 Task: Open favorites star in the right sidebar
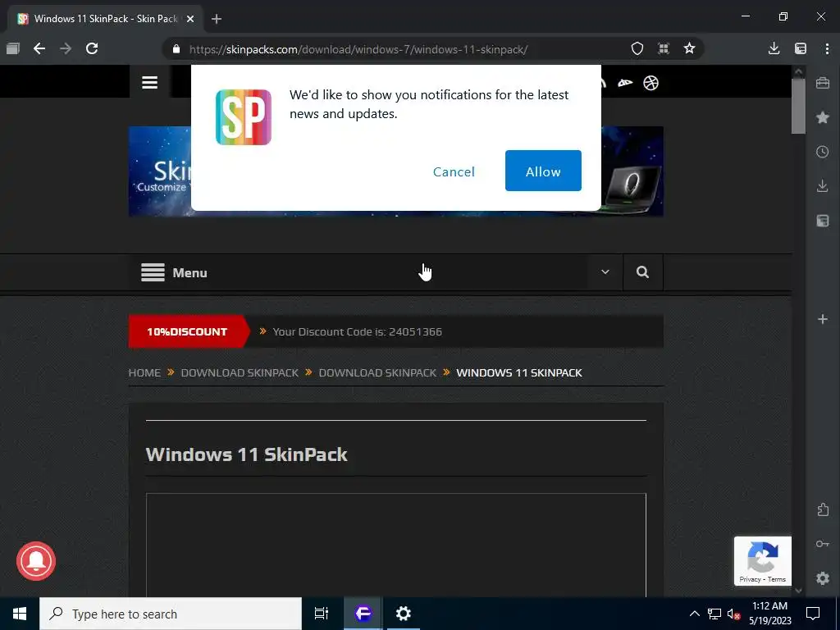click(x=823, y=117)
